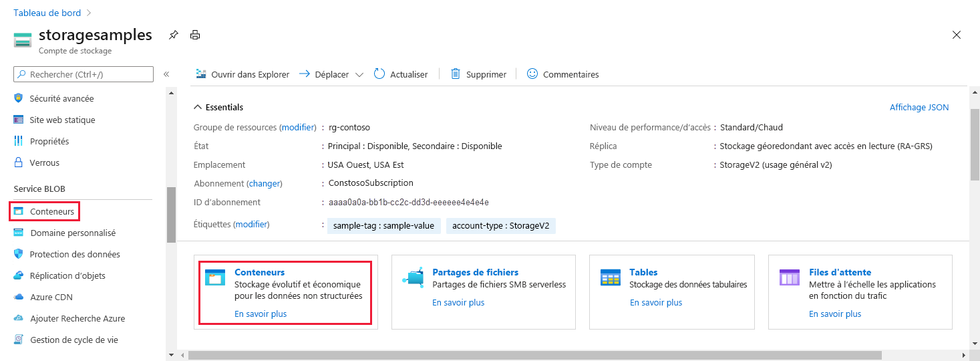
Task: Open the Azure CDN cloud icon
Action: pyautogui.click(x=19, y=297)
